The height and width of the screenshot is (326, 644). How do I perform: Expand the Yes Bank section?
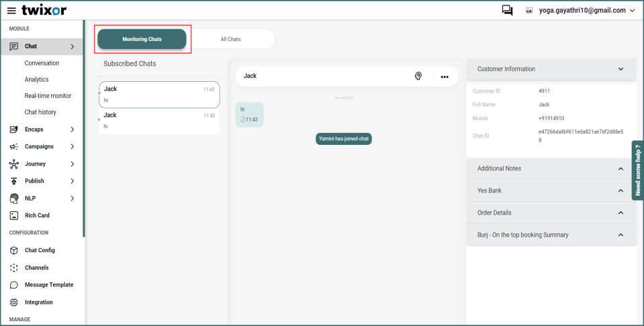[620, 191]
